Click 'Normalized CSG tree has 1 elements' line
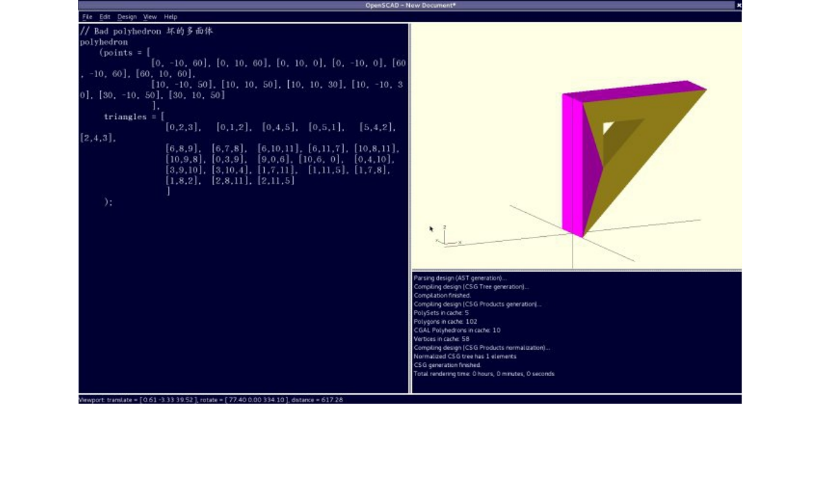Image resolution: width=820 pixels, height=504 pixels. (465, 356)
